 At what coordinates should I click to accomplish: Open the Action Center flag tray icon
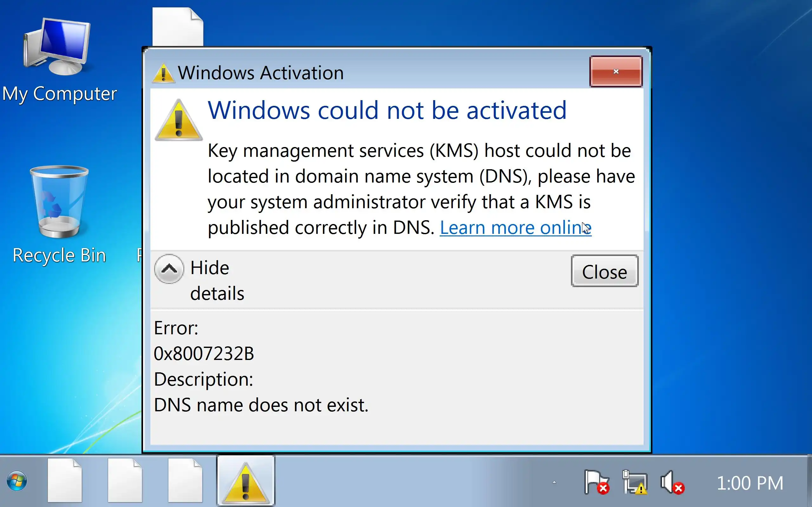tap(596, 482)
